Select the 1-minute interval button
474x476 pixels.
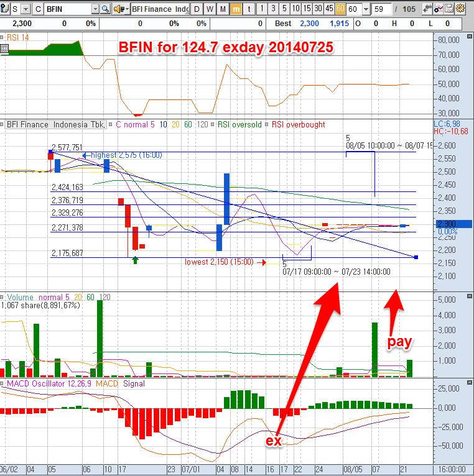point(262,9)
